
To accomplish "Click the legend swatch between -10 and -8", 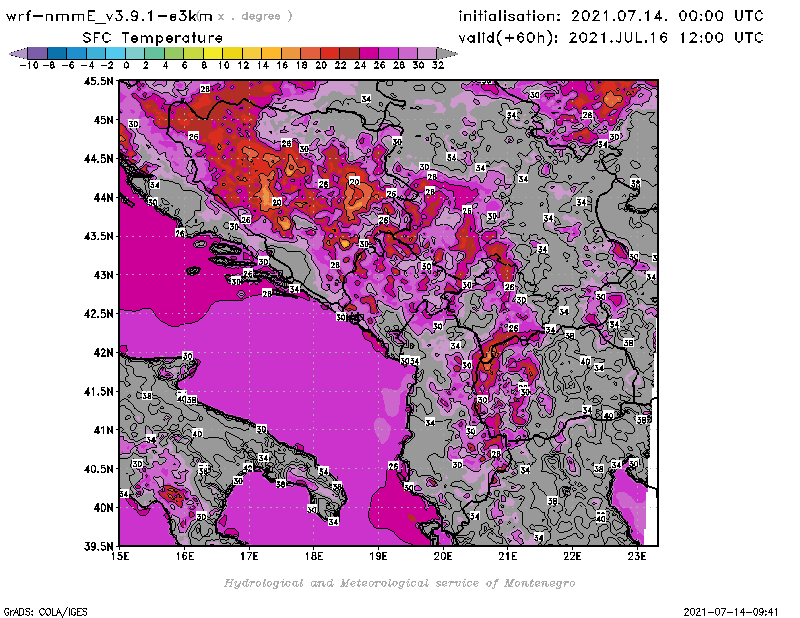I will click(38, 53).
